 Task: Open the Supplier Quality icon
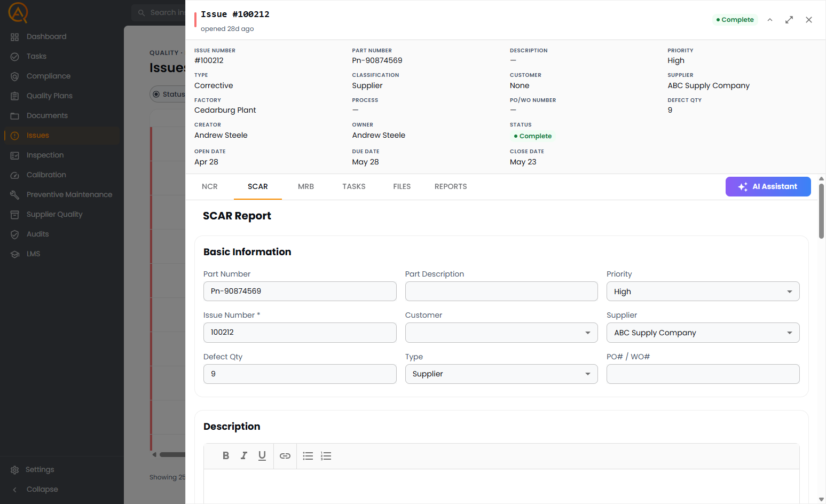point(15,215)
